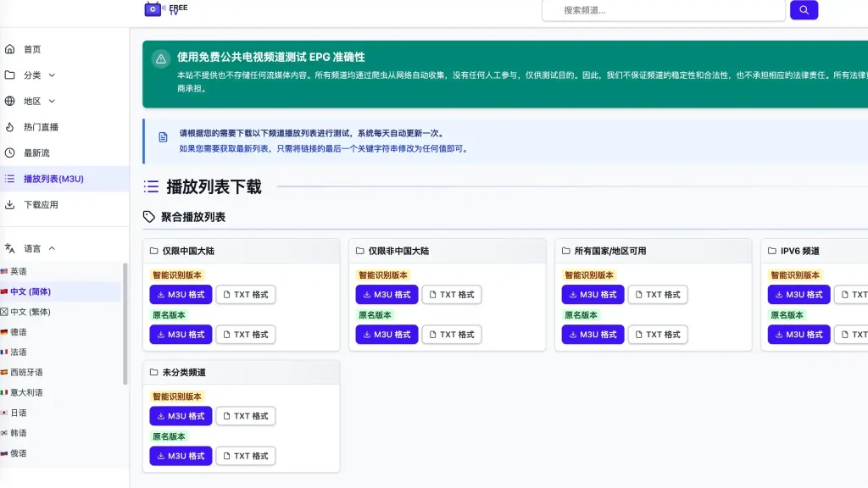Viewport: 868px width, 488px height.
Task: Click the translate icon beside 语言
Action: 10,248
